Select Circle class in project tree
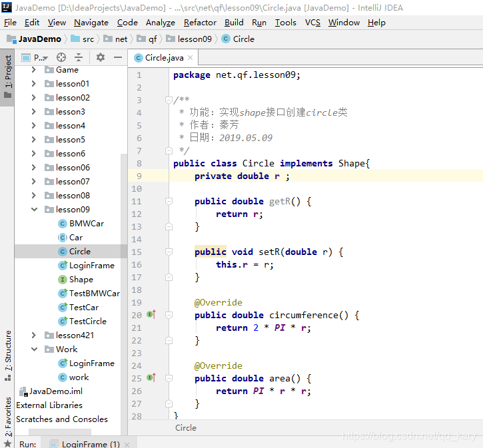The image size is (483, 448). [x=75, y=252]
